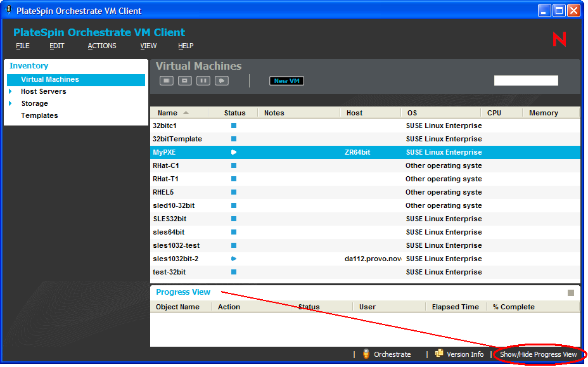This screenshot has height=367, width=588.
Task: Click the running status icon for sles1032bit-2
Action: [x=234, y=259]
